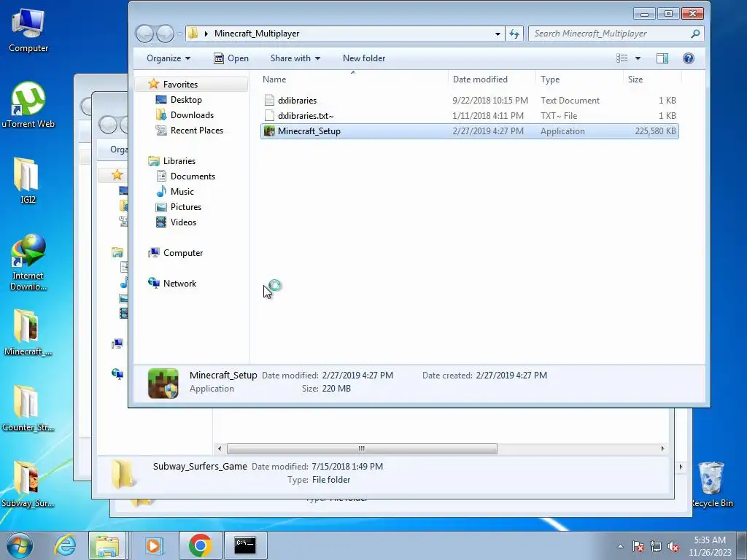This screenshot has width=747, height=560.
Task: Click the Action Center flag tray icon
Action: pos(638,547)
